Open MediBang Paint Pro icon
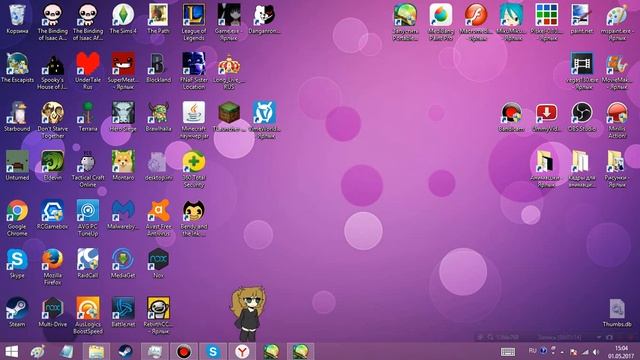This screenshot has width=640, height=360. click(x=440, y=22)
